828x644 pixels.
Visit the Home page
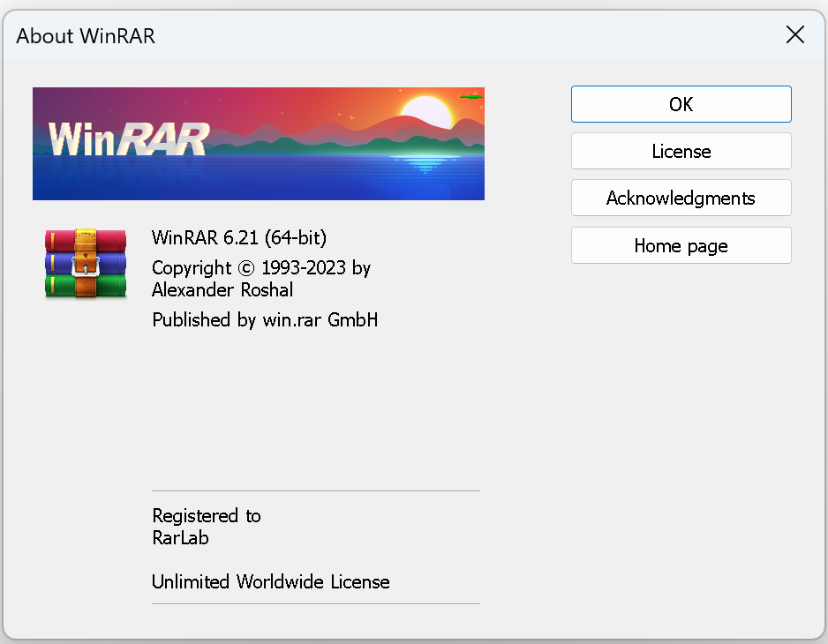(681, 245)
